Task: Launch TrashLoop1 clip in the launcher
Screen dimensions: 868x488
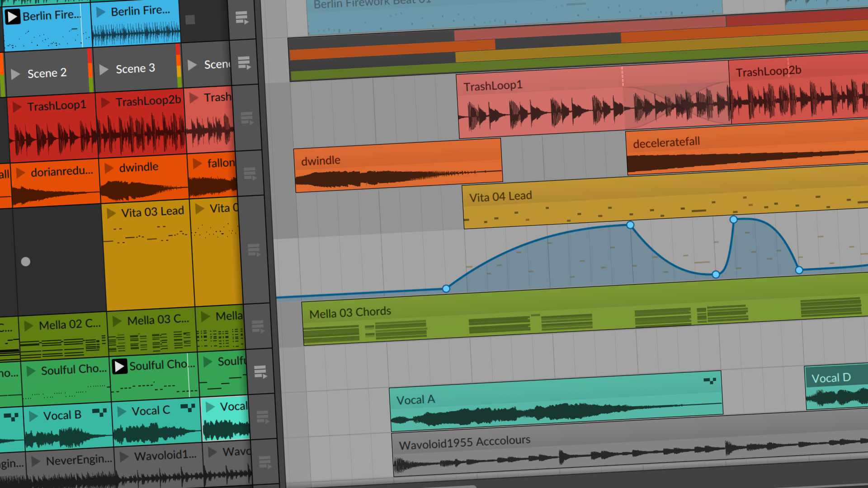Action: (x=18, y=107)
